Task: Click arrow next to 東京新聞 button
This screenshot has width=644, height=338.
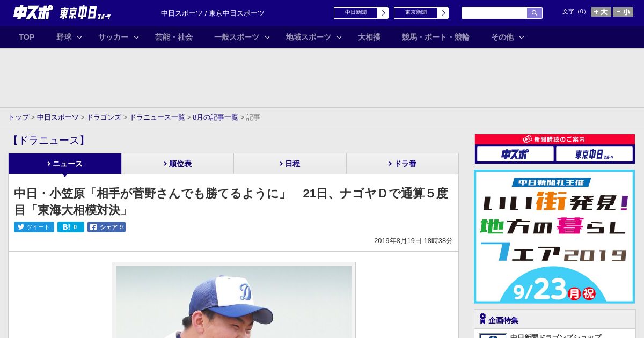Action: click(443, 13)
